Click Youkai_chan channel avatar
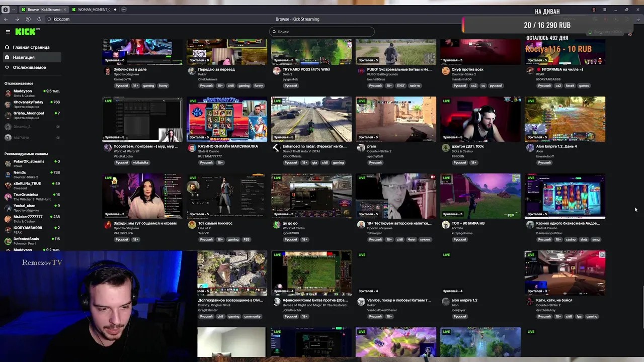The image size is (644, 362). pyautogui.click(x=8, y=208)
